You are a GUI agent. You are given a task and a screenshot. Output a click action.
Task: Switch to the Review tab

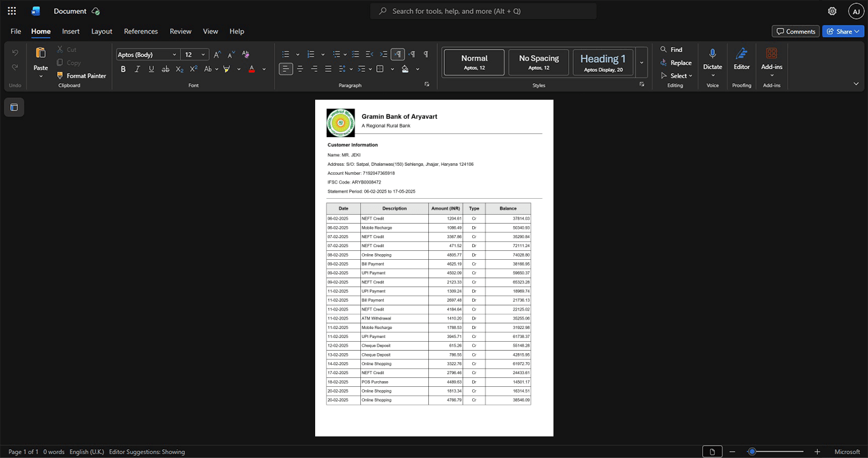[180, 31]
